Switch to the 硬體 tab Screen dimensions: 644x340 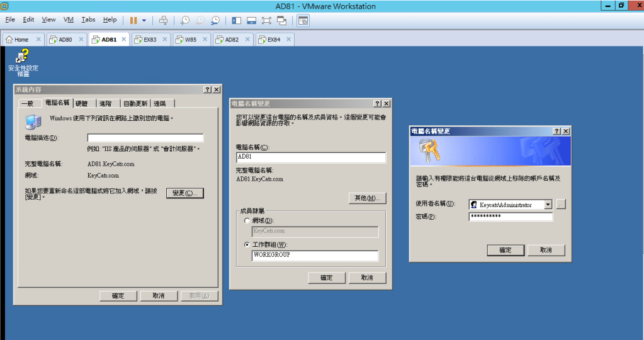click(x=82, y=104)
